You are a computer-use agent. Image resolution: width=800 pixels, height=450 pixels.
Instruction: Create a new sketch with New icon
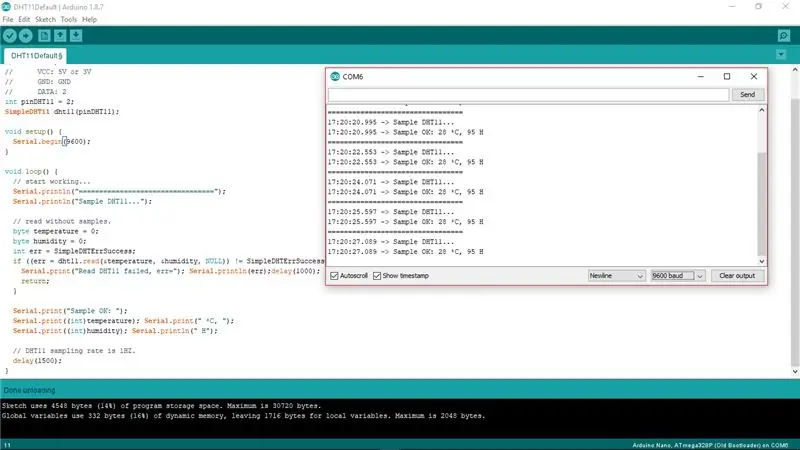[x=44, y=36]
